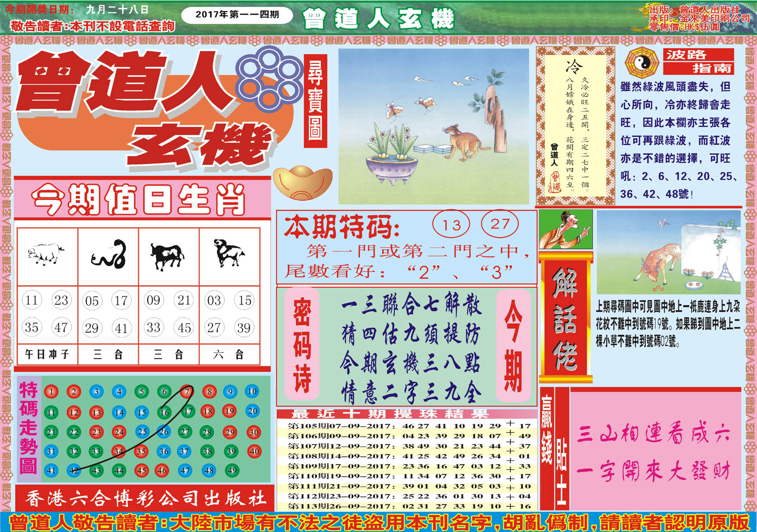Select circled special number 13

coord(451,225)
